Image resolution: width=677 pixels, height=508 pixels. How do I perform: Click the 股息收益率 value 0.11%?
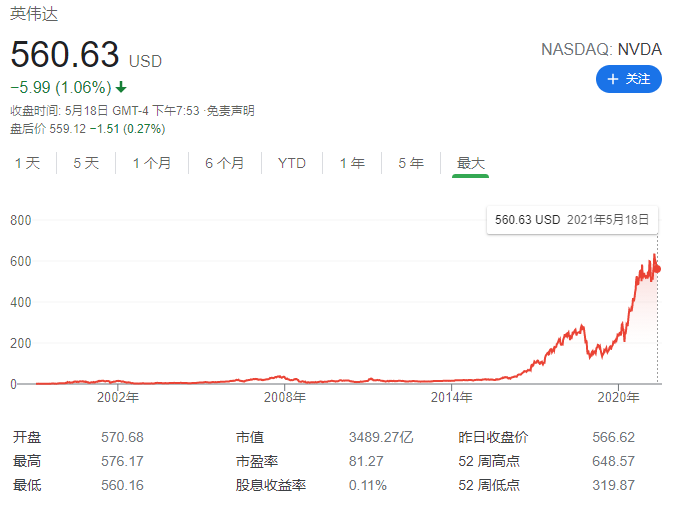(368, 485)
